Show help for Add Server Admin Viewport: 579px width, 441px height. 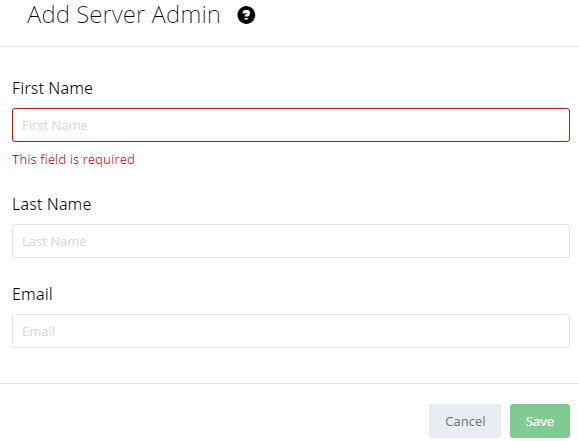(x=246, y=16)
